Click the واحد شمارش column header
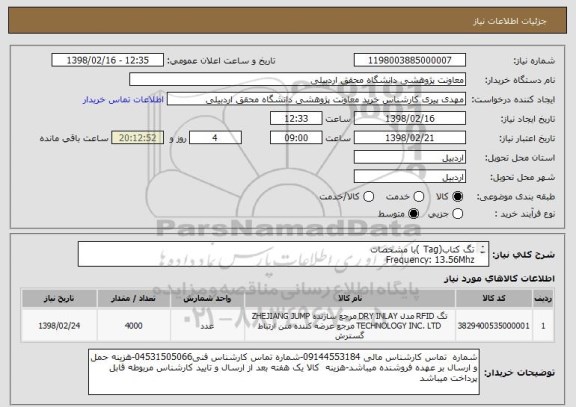This screenshot has width=576, height=407. pyautogui.click(x=207, y=298)
